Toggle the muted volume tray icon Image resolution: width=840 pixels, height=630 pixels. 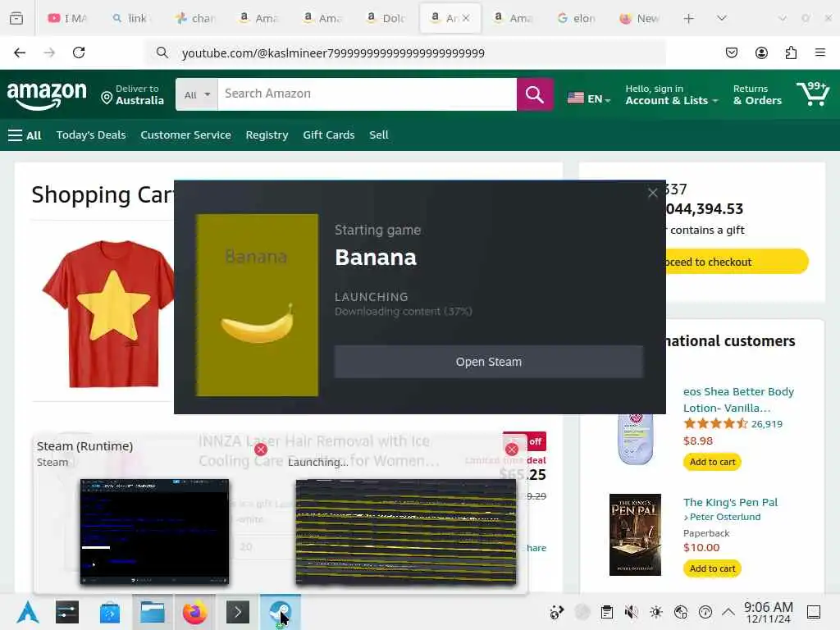coord(631,612)
